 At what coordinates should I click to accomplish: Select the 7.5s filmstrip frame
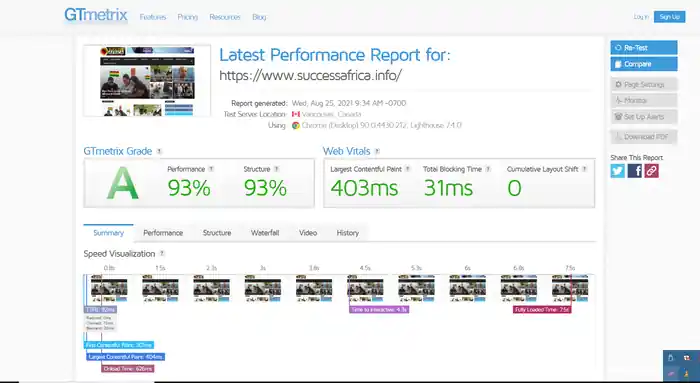click(x=570, y=288)
